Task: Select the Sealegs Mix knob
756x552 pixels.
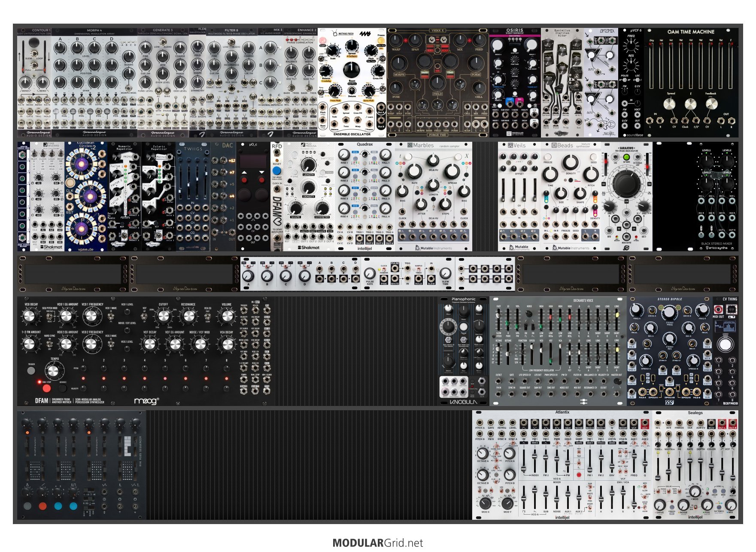Action: (x=731, y=504)
